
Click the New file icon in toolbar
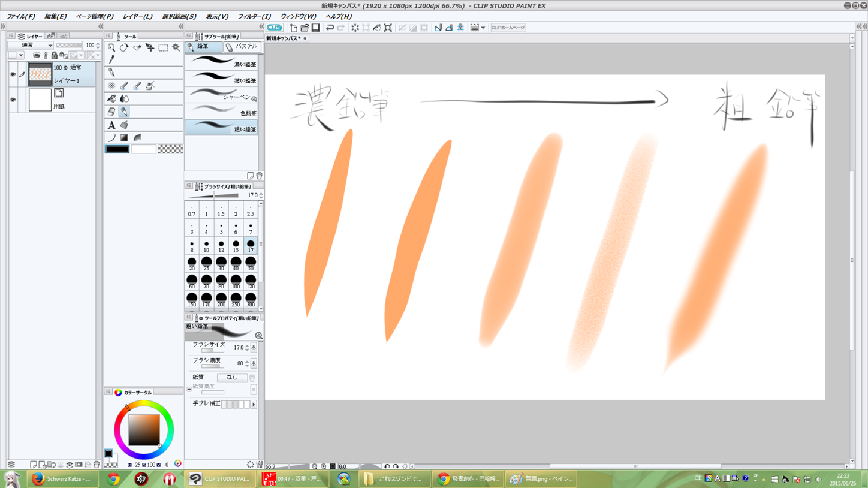click(x=294, y=28)
